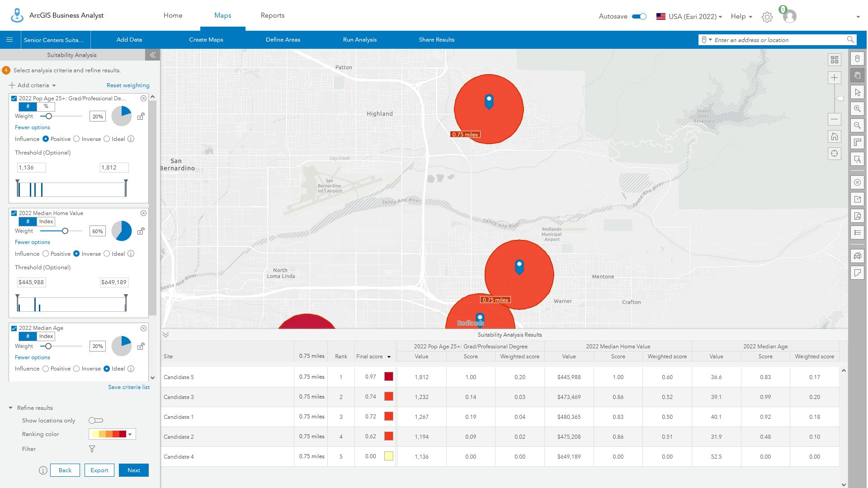Click the default map extent Home icon
Screen dimensions: 868x488
[x=834, y=136]
